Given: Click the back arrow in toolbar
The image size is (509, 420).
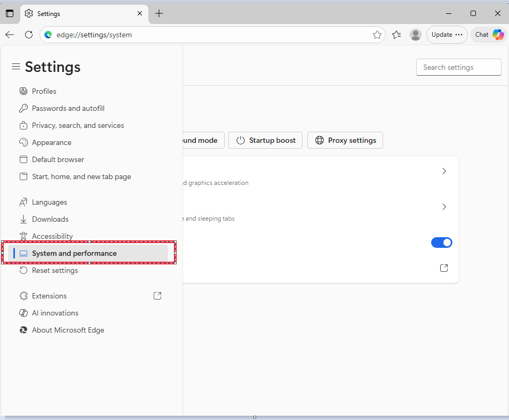Looking at the screenshot, I should (x=10, y=35).
